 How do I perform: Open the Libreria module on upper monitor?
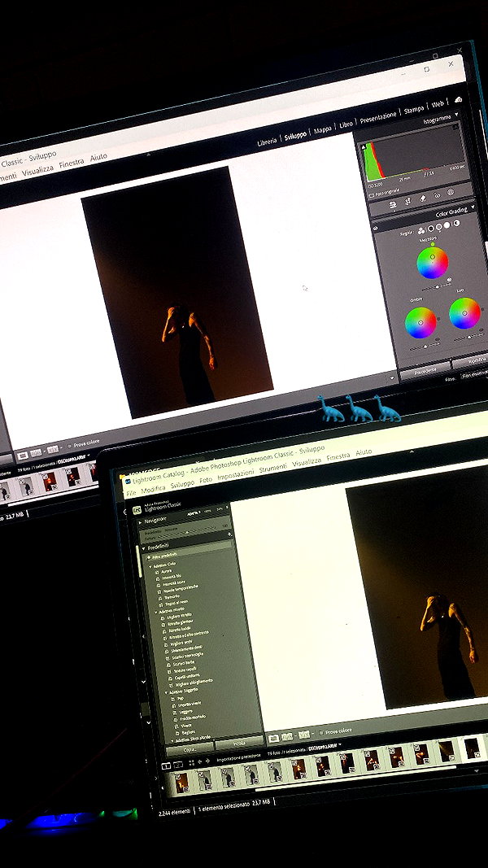pos(267,142)
